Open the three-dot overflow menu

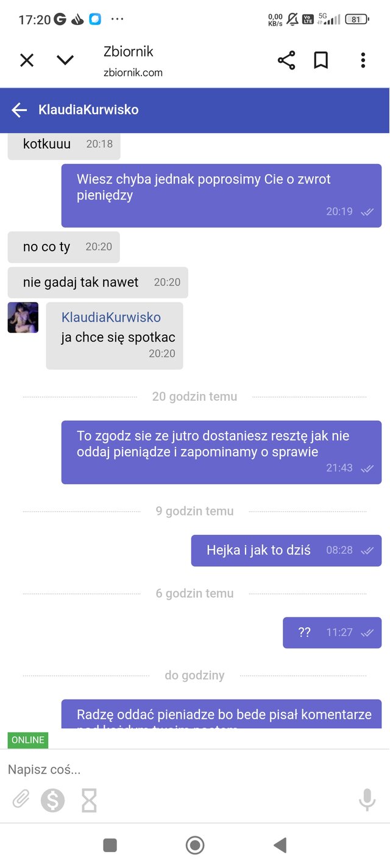click(363, 60)
